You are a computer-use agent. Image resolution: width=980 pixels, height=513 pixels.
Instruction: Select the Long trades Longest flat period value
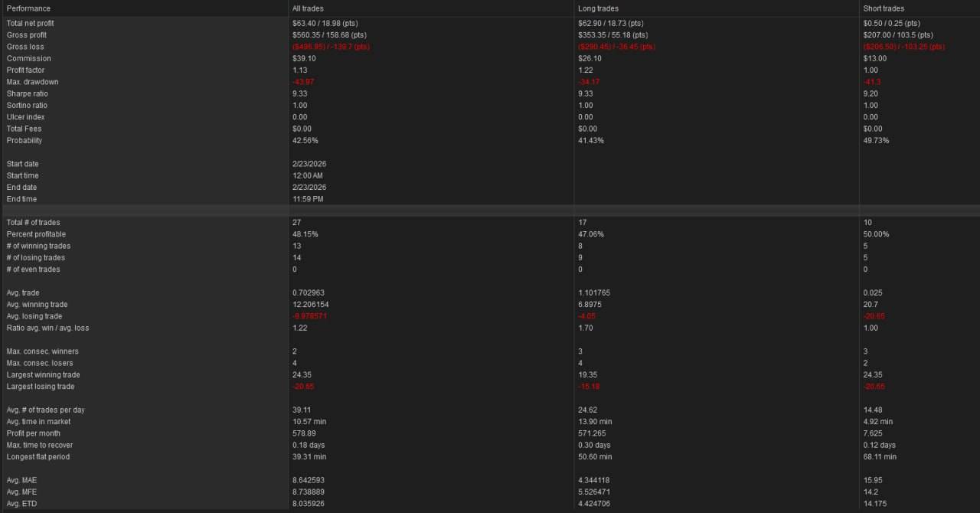595,457
